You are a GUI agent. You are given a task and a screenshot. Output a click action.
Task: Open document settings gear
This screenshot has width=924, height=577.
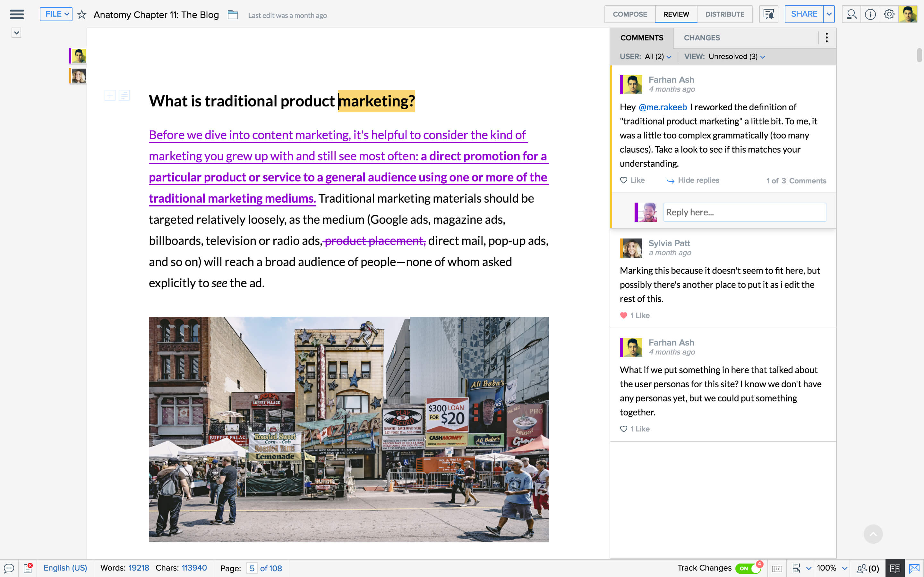tap(889, 14)
